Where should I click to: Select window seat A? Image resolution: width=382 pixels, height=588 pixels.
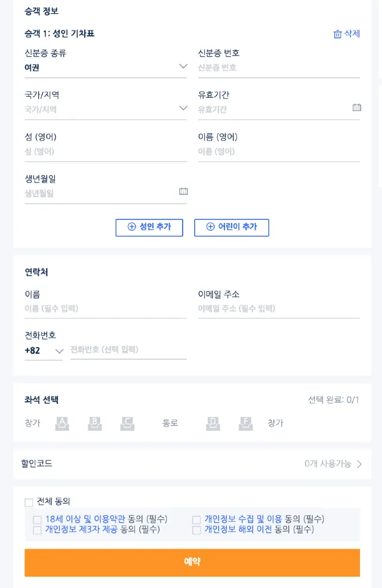(62, 423)
